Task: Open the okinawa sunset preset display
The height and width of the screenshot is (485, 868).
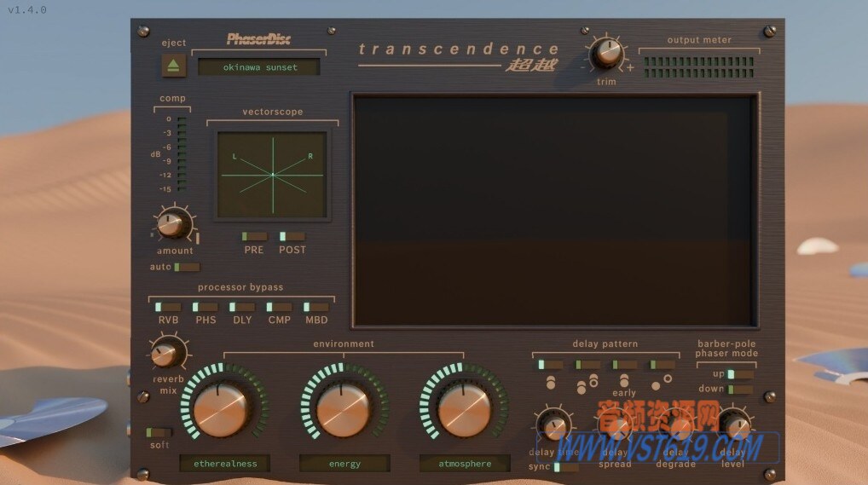Action: click(x=259, y=67)
